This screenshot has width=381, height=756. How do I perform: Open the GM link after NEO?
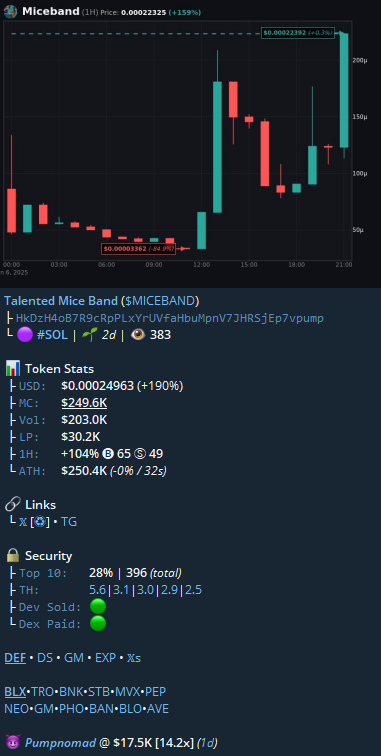click(43, 709)
